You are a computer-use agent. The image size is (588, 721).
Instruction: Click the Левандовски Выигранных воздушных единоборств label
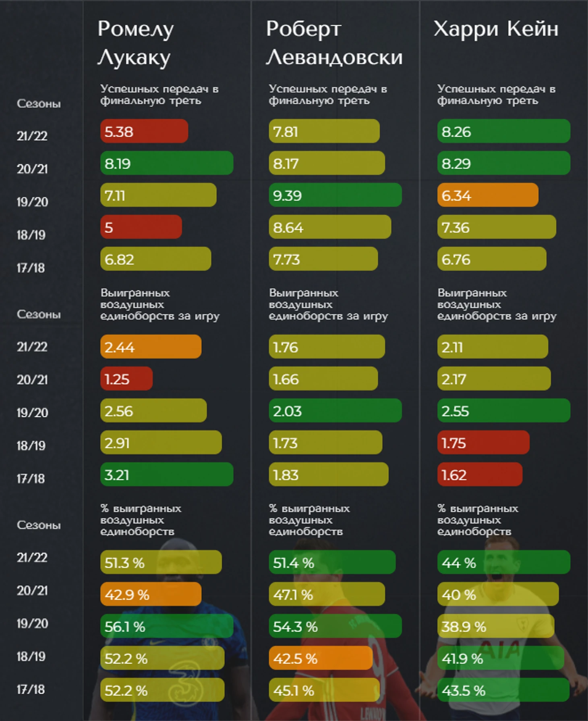tap(328, 305)
